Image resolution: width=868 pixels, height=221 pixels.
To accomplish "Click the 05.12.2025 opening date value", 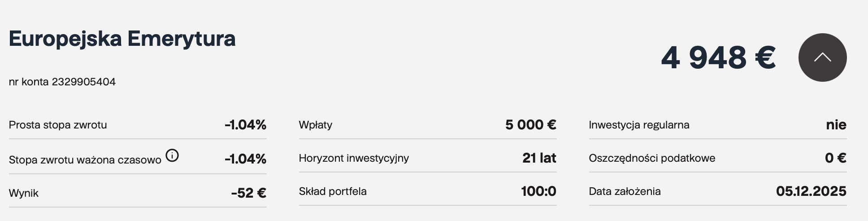I will coord(811,191).
